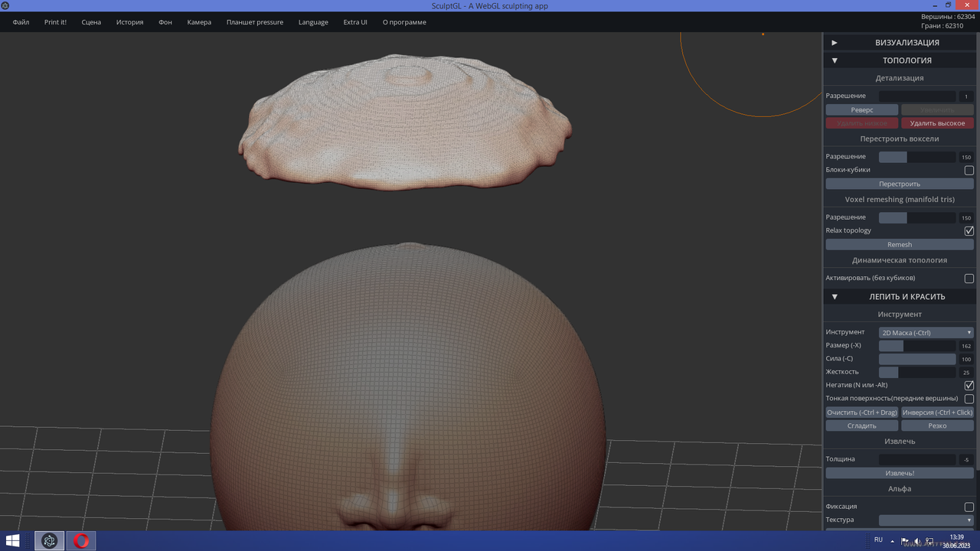Click the Детализация Разрешение value field showing 1
The width and height of the screenshot is (980, 551).
point(966,96)
